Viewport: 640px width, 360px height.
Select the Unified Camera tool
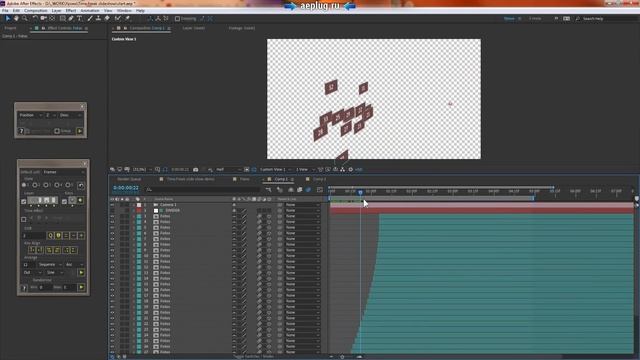point(44,18)
